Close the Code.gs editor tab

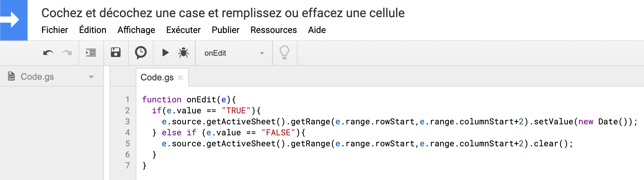click(x=180, y=78)
